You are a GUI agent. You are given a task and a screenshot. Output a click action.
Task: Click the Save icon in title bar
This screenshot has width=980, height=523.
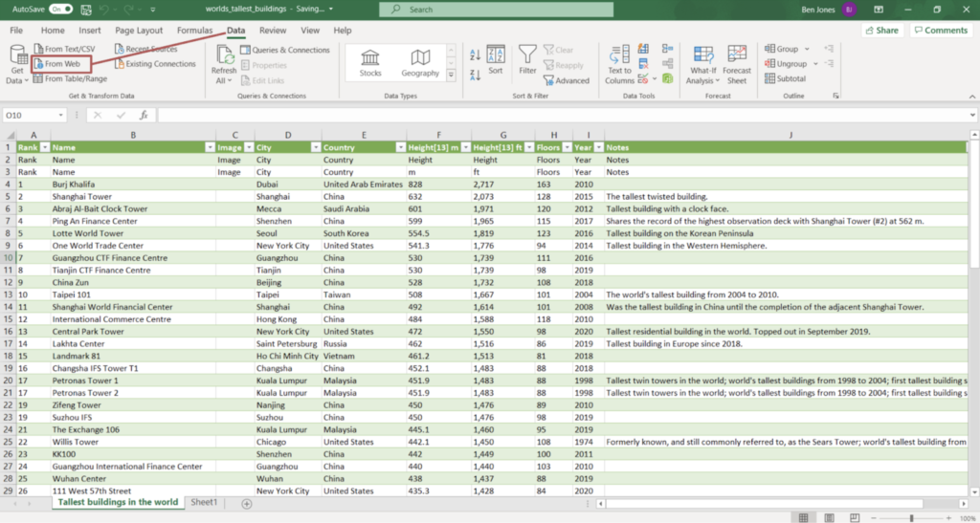click(x=86, y=10)
